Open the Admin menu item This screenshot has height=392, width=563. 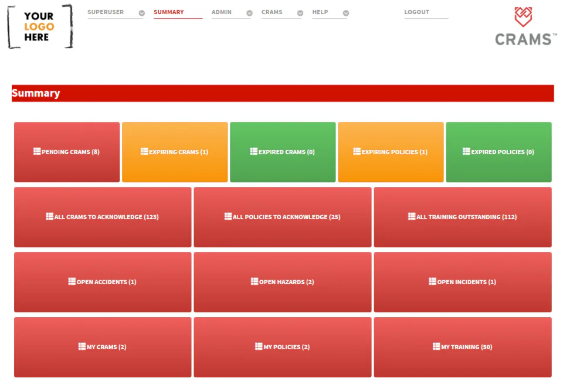point(222,12)
